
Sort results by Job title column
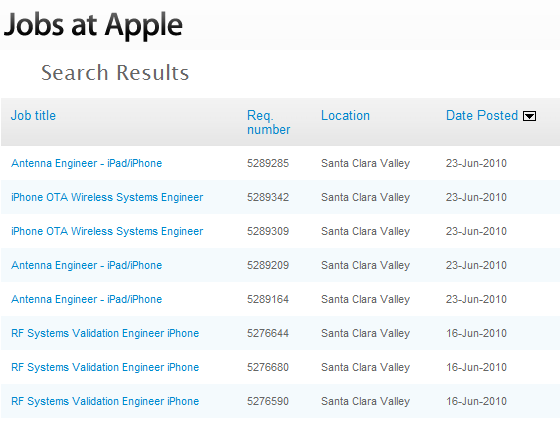(x=33, y=115)
